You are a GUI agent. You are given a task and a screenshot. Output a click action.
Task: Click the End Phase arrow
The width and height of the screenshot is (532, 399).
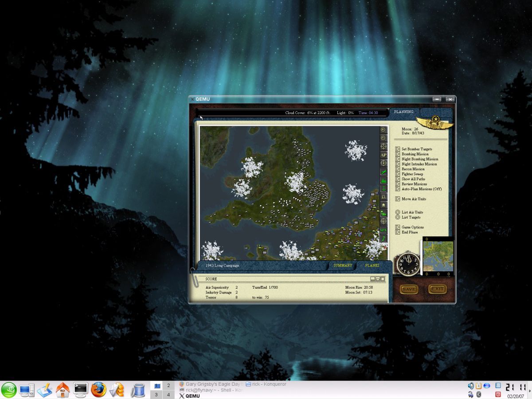398,232
